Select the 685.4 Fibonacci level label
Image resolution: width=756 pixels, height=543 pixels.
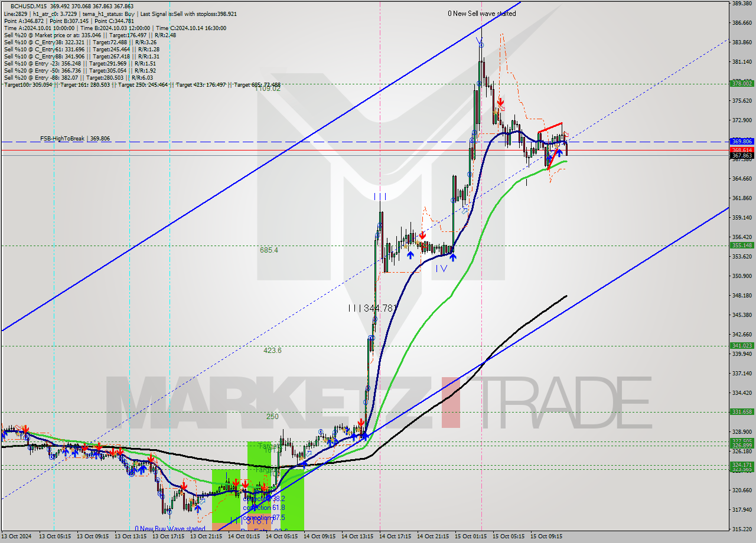[x=269, y=250]
